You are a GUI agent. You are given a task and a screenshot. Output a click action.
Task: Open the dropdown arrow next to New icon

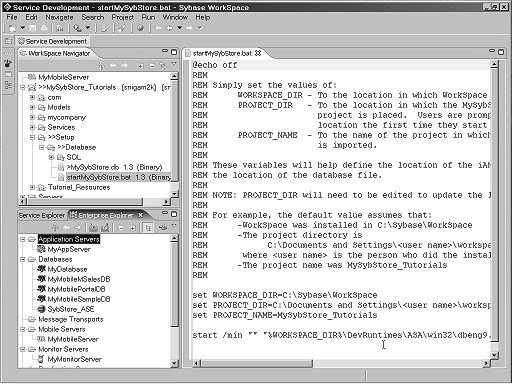[x=22, y=28]
